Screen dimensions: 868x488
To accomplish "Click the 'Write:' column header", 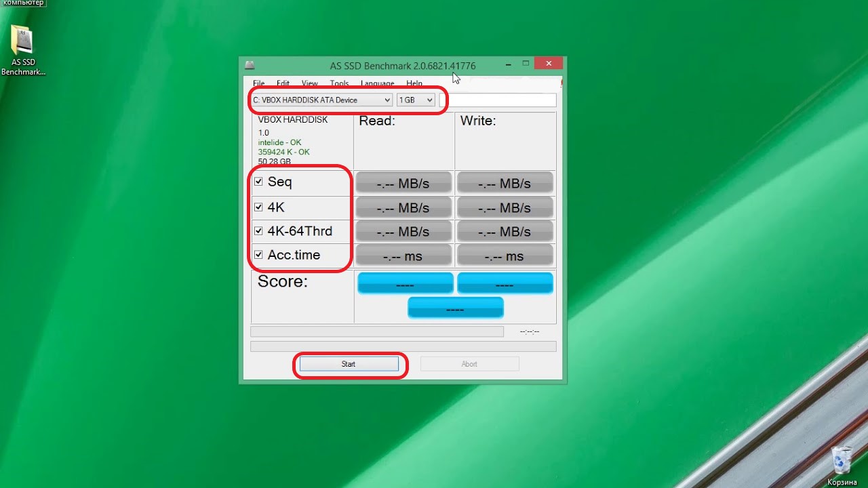I will click(478, 121).
